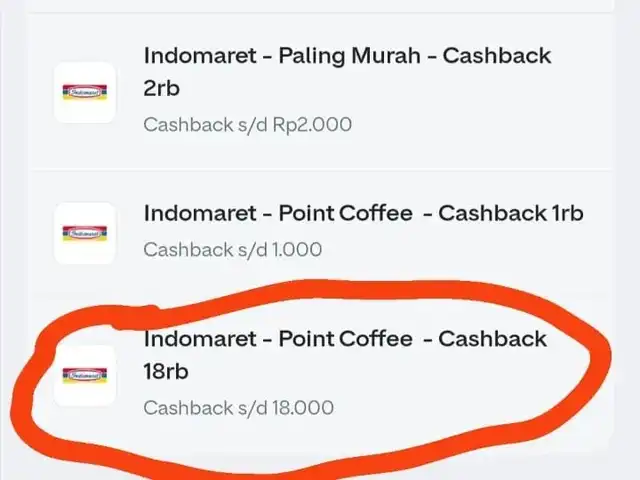Click "Indomaret" word in the first voucher title
The width and height of the screenshot is (640, 480).
(200, 56)
